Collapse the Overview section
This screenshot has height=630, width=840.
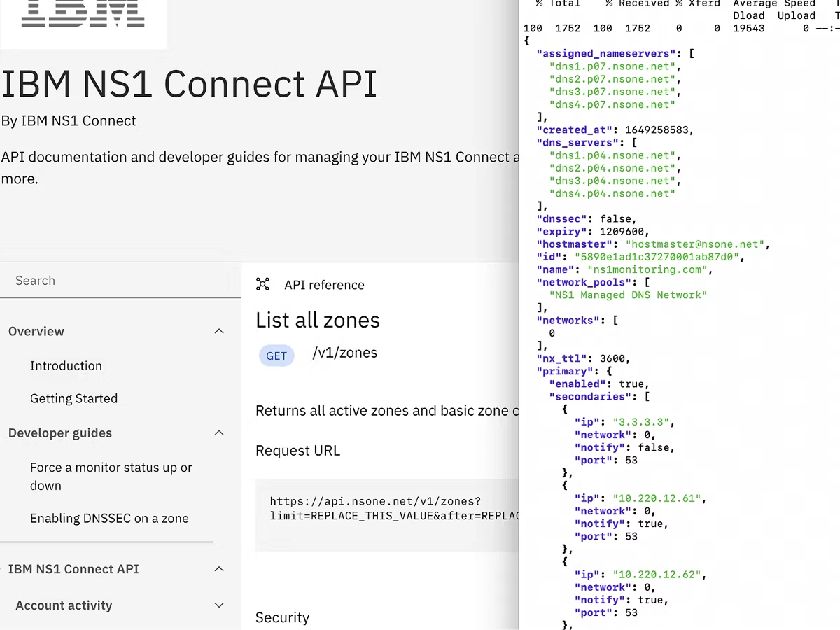pos(219,331)
